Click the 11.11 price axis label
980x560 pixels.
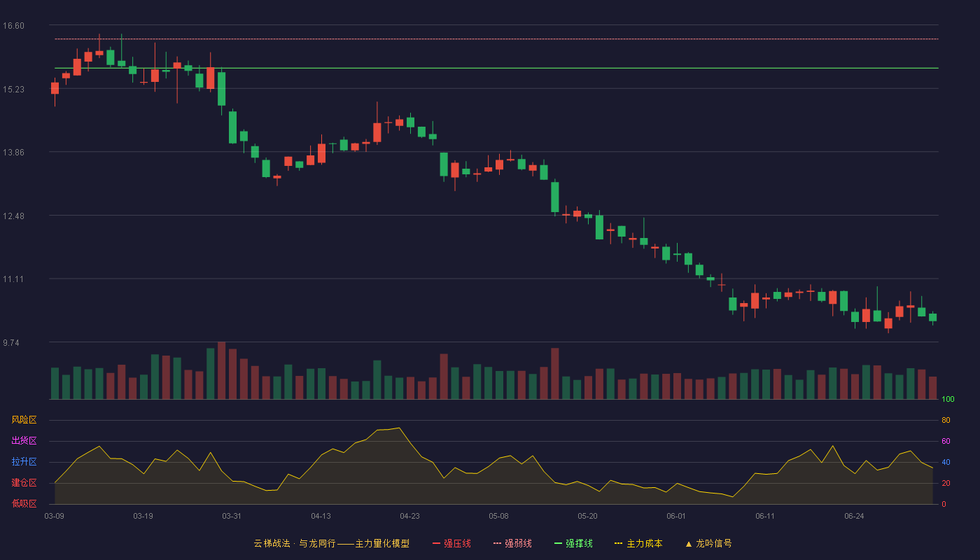13,279
